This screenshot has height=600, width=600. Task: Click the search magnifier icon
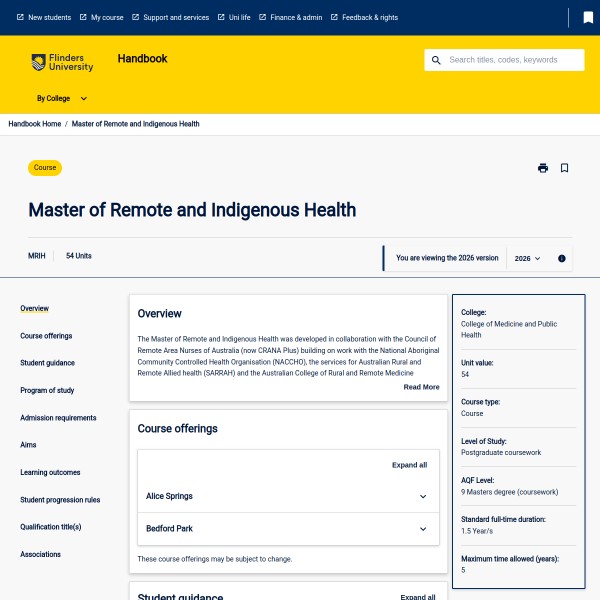[x=436, y=60]
